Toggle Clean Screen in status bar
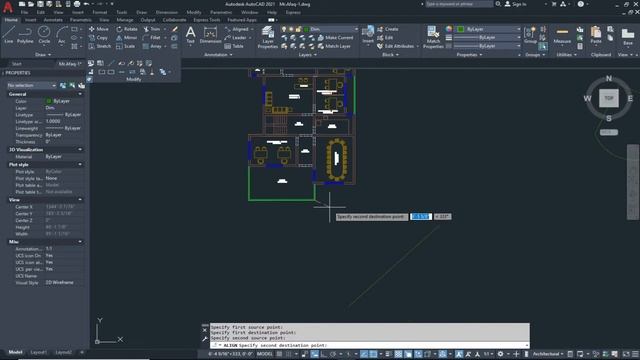Screen dimensions: 640x360 627,354
